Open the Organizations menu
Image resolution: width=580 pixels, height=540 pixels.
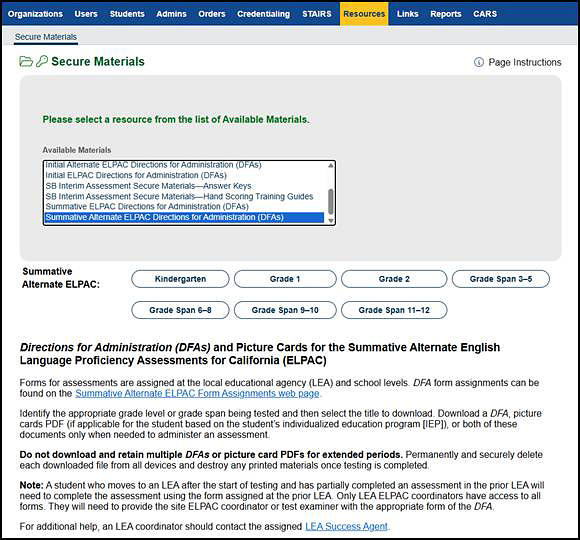click(x=35, y=14)
